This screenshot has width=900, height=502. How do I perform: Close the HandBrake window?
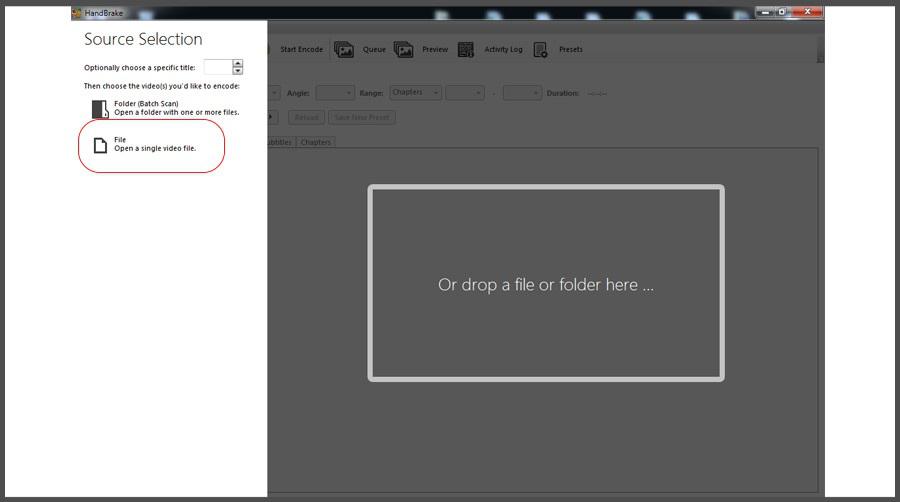[x=808, y=11]
